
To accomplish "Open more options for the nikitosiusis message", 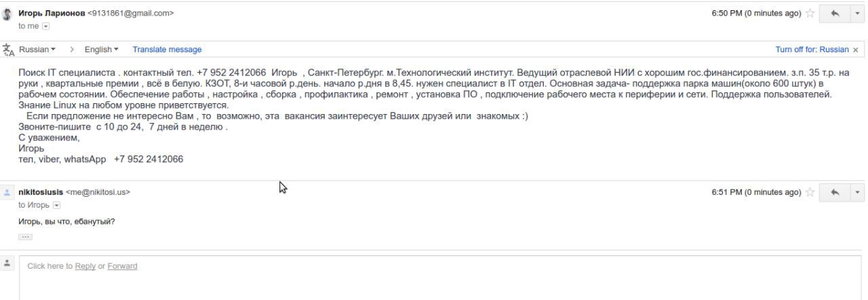I will (x=856, y=192).
